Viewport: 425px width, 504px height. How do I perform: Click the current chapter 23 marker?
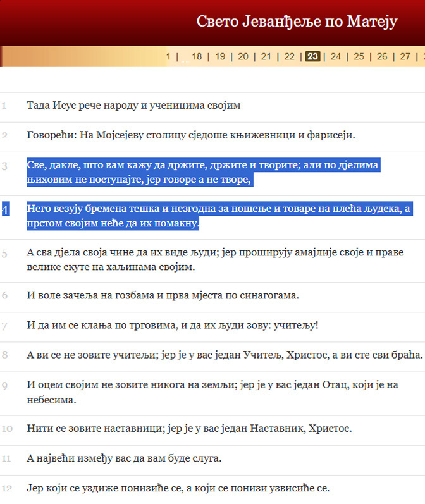pos(312,56)
